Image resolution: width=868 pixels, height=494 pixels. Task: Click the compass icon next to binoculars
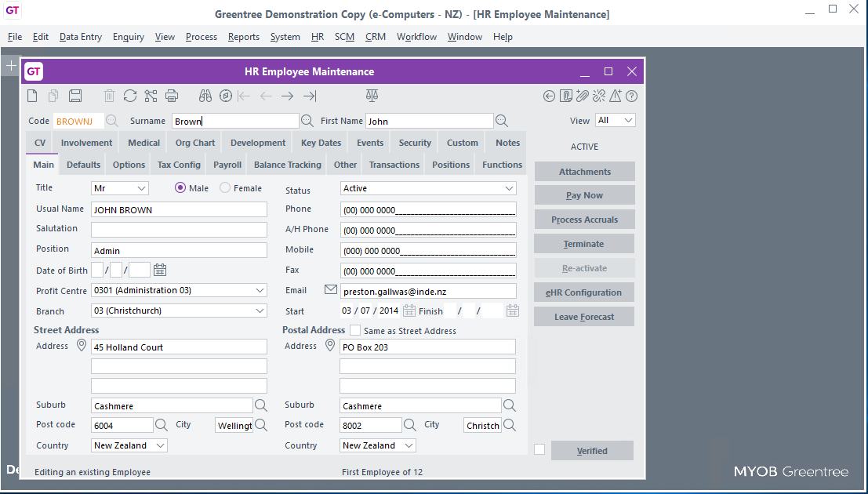tap(225, 96)
